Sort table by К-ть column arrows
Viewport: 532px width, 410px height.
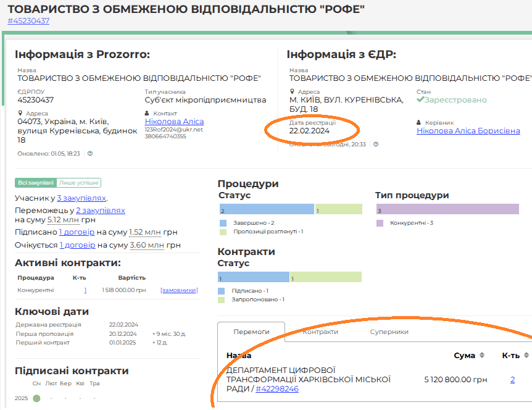pyautogui.click(x=526, y=356)
